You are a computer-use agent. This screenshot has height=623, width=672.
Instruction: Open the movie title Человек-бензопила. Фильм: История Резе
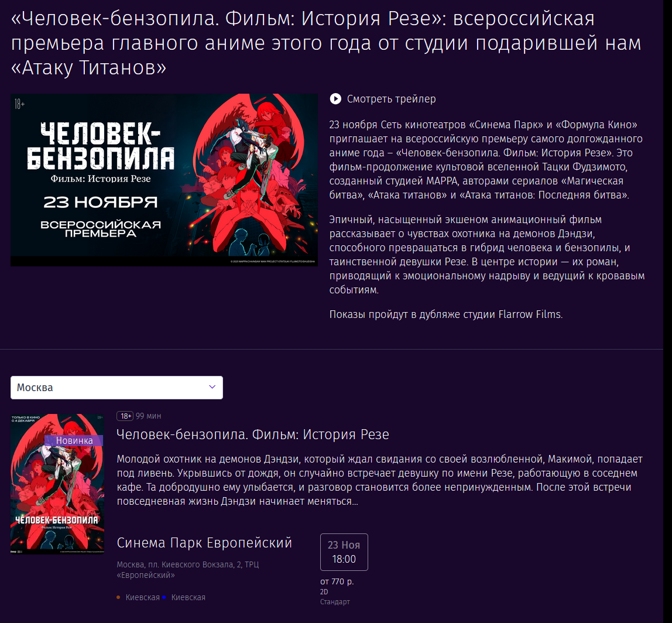click(253, 434)
